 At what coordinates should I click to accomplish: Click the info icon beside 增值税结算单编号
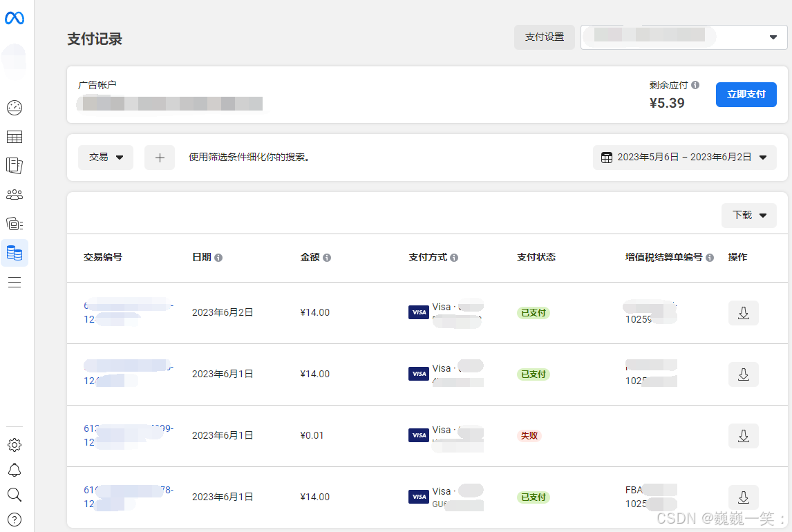pyautogui.click(x=710, y=258)
